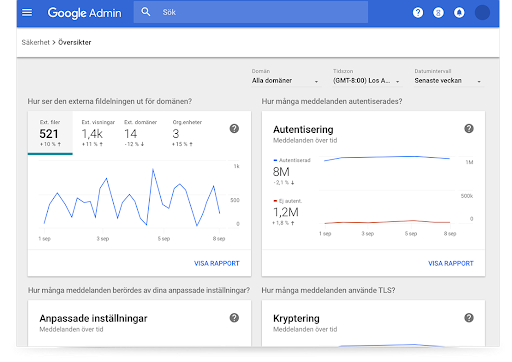Screen dimensions: 512x362
Task: Open help icon on Kryptering card
Action: pos(469,318)
